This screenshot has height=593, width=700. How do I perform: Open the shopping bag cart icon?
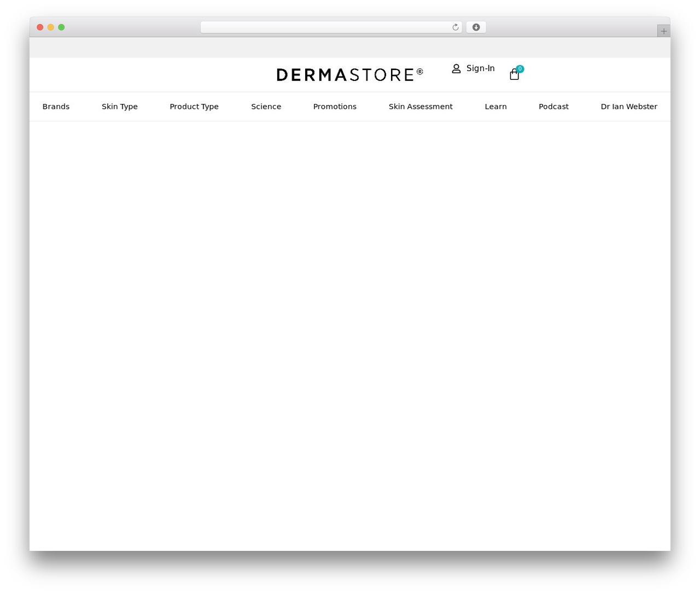coord(514,74)
